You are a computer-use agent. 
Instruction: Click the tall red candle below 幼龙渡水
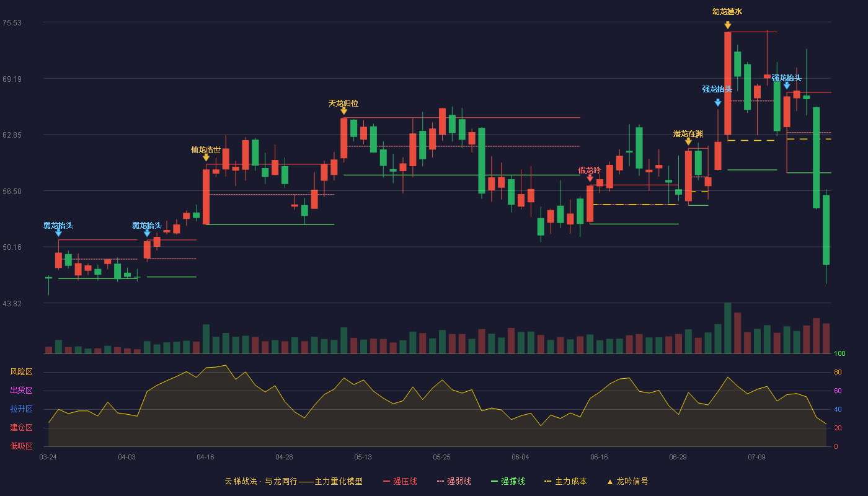tap(727, 83)
